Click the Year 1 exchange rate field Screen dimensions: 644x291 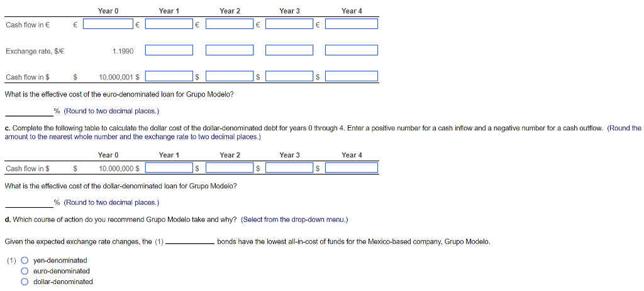click(x=169, y=50)
